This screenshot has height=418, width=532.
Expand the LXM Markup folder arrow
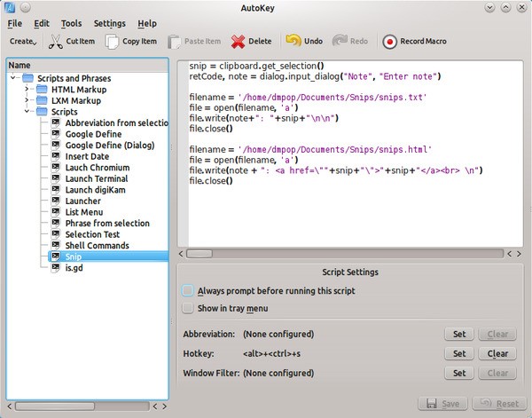tap(27, 101)
